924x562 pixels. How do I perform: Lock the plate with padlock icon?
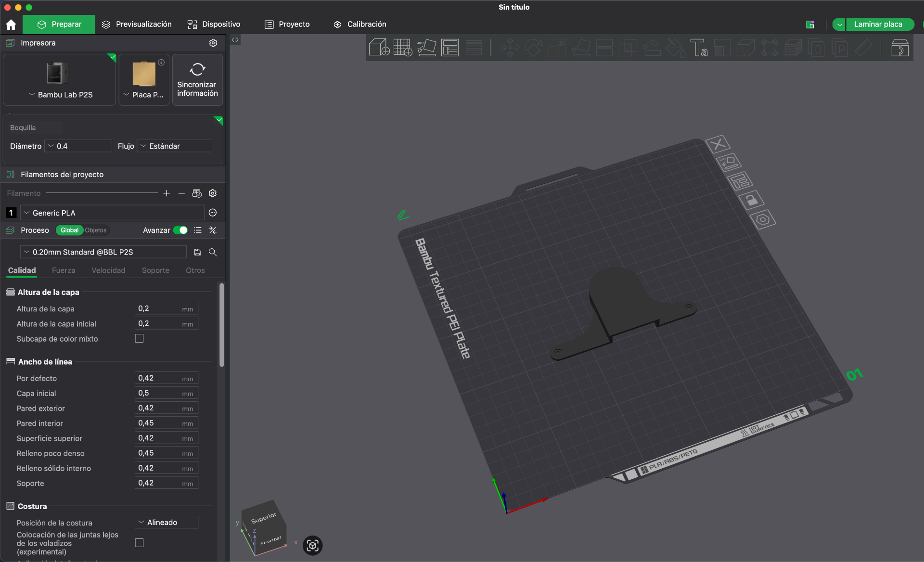tap(751, 200)
